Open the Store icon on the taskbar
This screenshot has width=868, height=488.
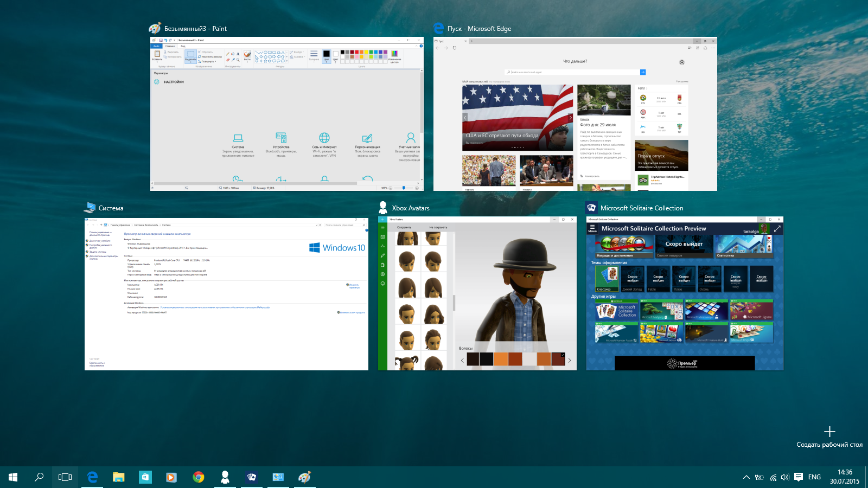pos(145,477)
